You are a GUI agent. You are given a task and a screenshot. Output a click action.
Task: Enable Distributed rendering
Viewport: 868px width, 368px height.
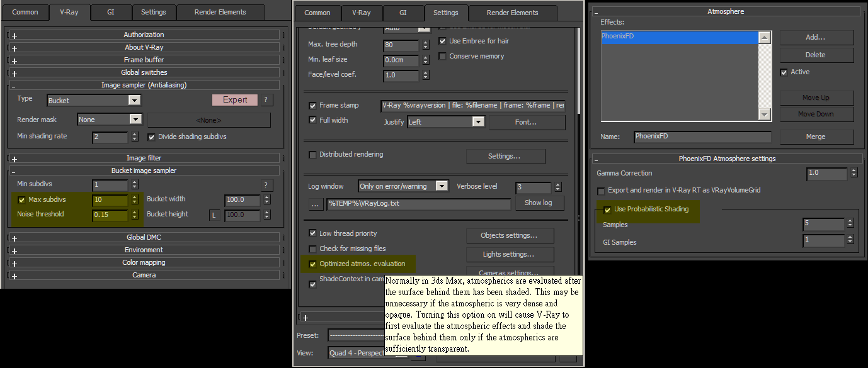coord(312,154)
